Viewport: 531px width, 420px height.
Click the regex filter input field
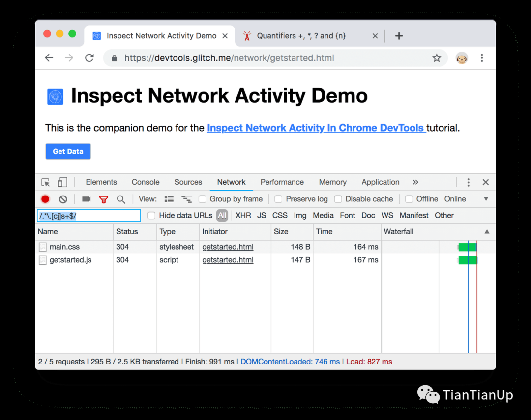88,216
